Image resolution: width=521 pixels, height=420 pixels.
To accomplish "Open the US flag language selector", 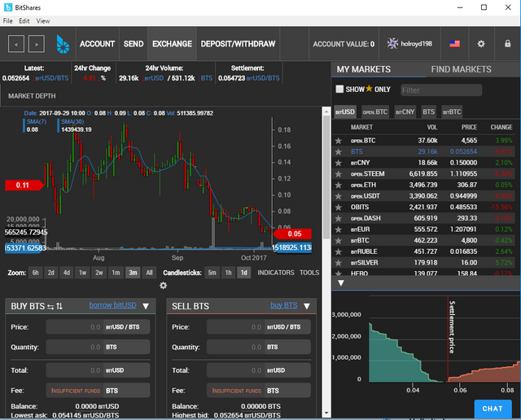I will (x=454, y=43).
